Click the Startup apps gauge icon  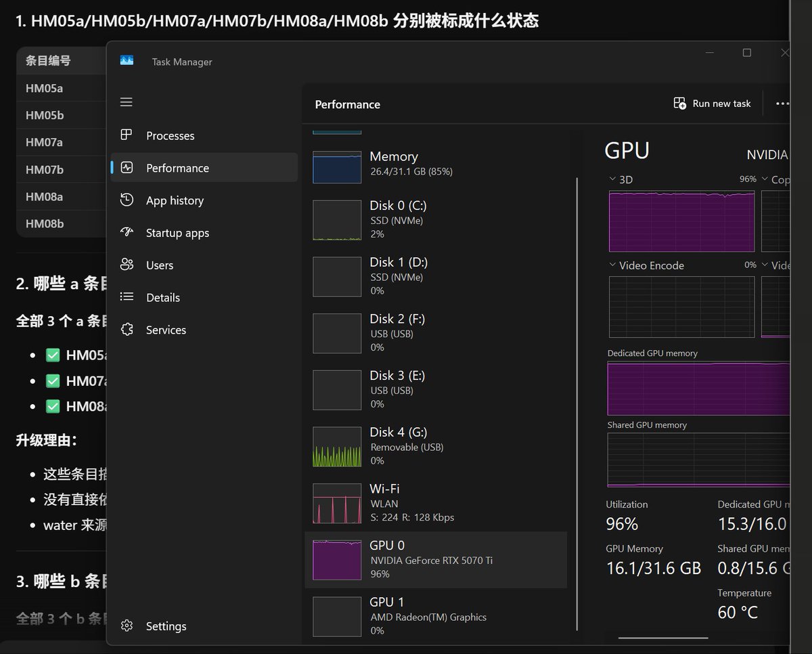127,232
